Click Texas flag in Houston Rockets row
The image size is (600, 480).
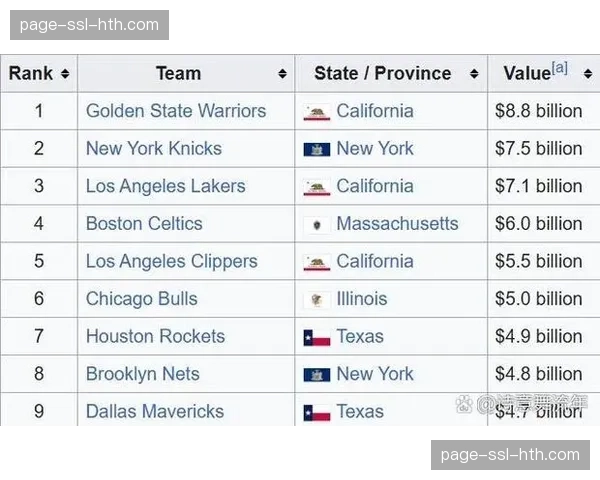click(317, 337)
